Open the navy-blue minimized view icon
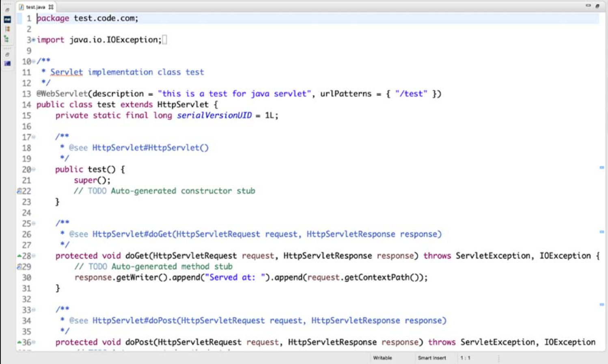608x364 pixels. pos(7,19)
